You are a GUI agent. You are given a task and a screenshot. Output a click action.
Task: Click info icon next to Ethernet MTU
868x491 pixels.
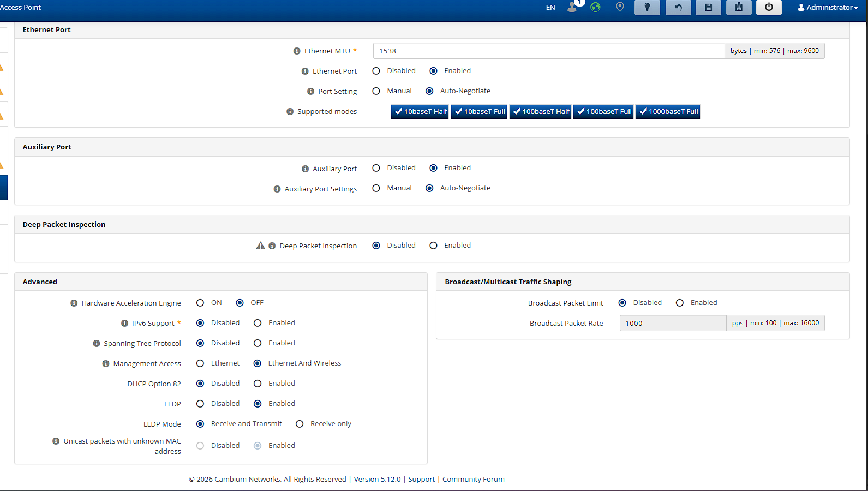pyautogui.click(x=297, y=51)
